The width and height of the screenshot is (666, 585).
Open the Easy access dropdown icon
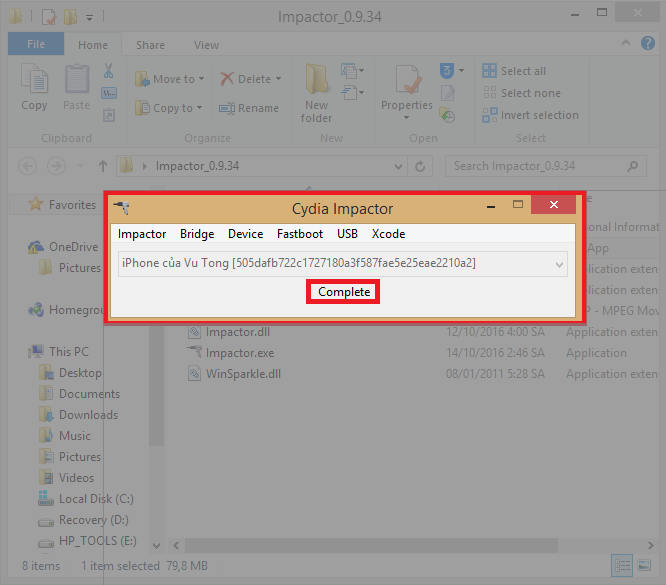coord(352,93)
